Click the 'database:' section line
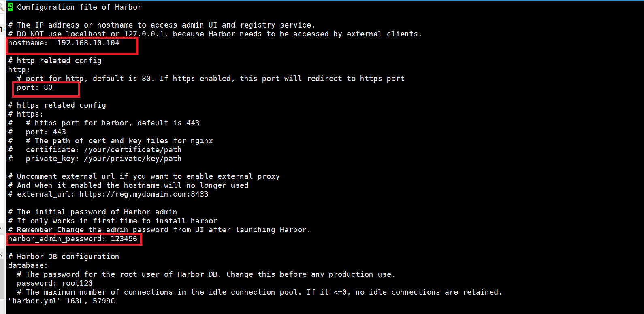The height and width of the screenshot is (314, 644). coord(28,265)
